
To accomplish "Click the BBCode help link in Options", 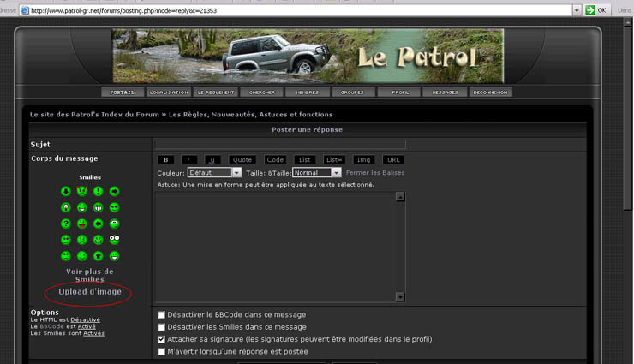I will point(51,326).
